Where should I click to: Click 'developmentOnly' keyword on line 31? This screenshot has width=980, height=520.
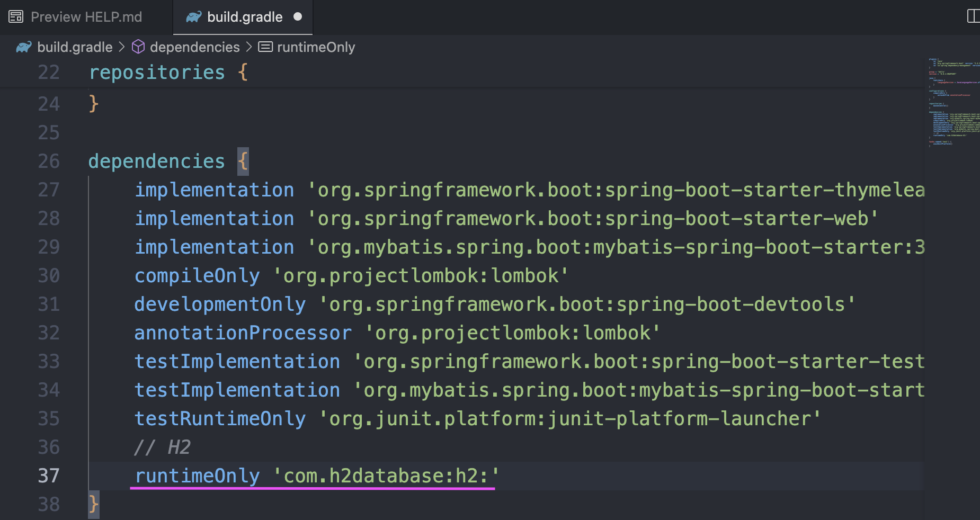pyautogui.click(x=220, y=304)
